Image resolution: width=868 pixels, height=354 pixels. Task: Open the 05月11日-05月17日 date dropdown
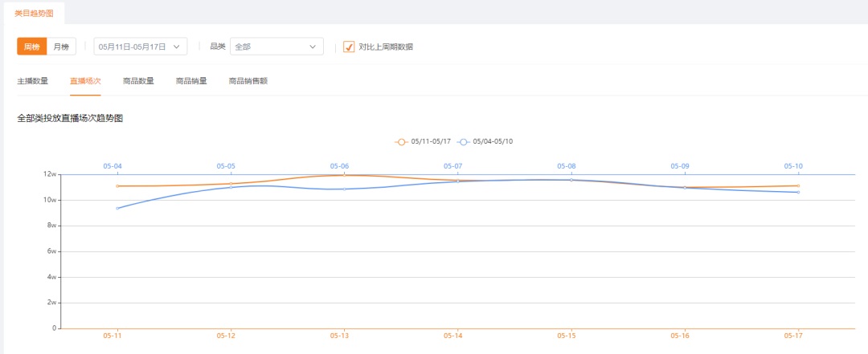[141, 47]
